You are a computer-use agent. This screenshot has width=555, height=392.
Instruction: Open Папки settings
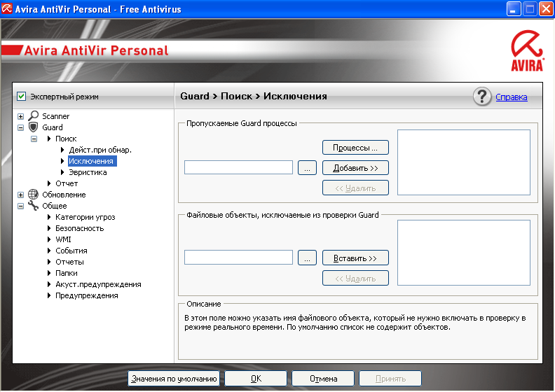tap(66, 273)
